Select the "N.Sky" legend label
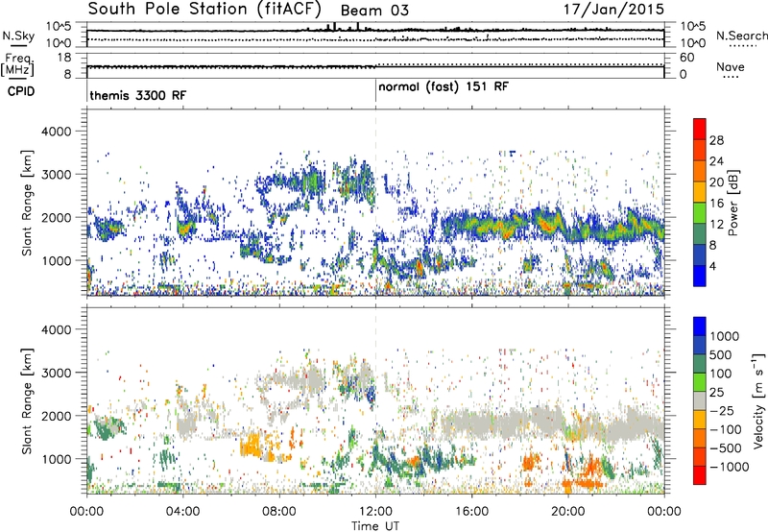The width and height of the screenshot is (768, 532). point(18,36)
